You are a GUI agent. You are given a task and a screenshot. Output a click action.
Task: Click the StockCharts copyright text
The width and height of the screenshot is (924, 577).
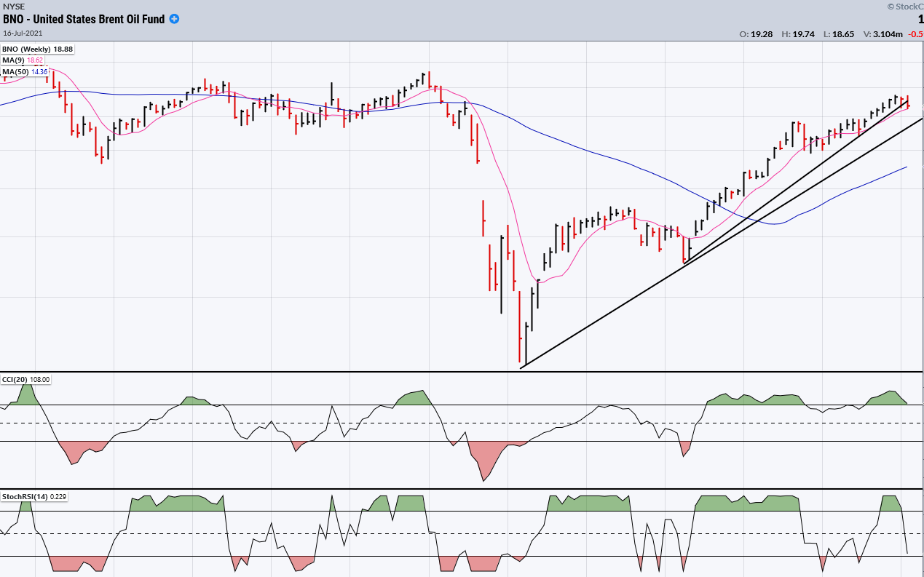[x=904, y=6]
